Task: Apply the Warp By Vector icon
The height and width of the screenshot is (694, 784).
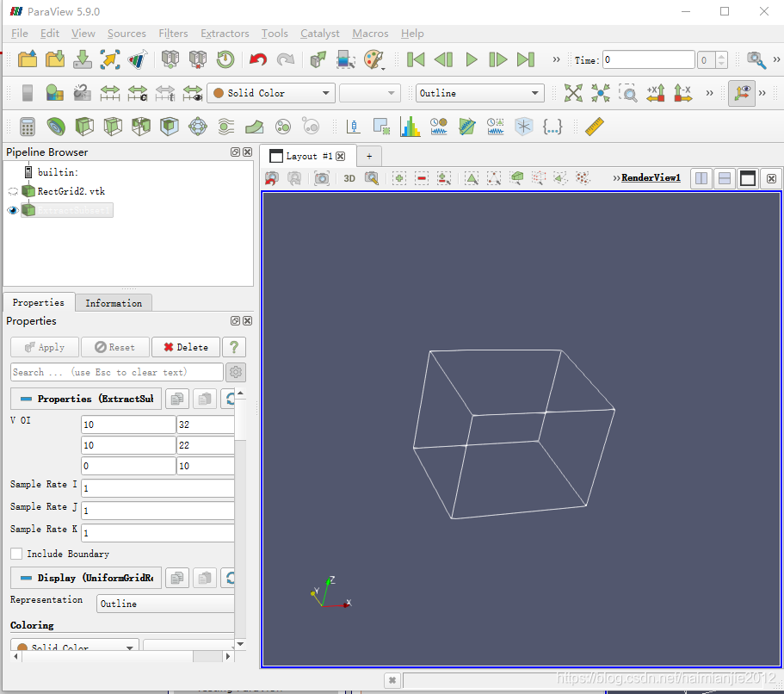Action: 255,127
